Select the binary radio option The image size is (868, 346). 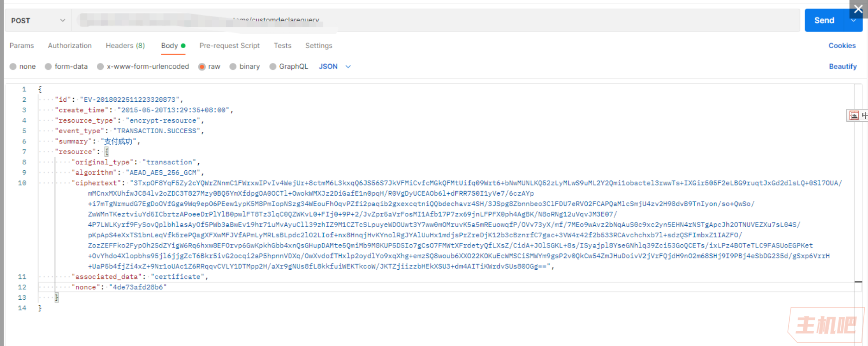click(x=233, y=67)
